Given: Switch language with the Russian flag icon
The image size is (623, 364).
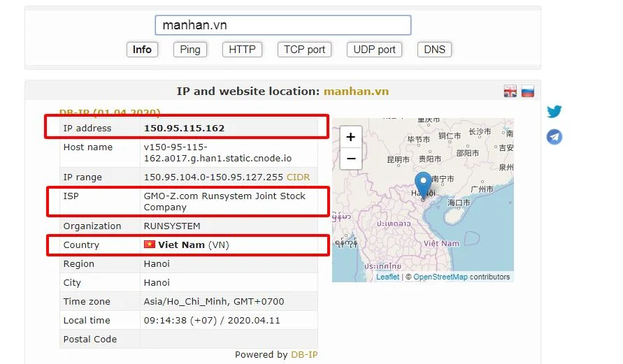Looking at the screenshot, I should click(x=528, y=92).
